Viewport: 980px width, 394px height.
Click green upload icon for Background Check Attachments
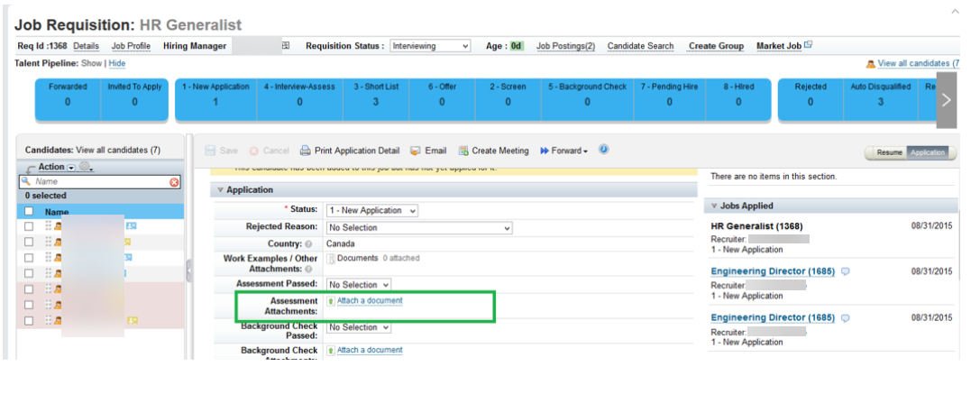point(331,351)
